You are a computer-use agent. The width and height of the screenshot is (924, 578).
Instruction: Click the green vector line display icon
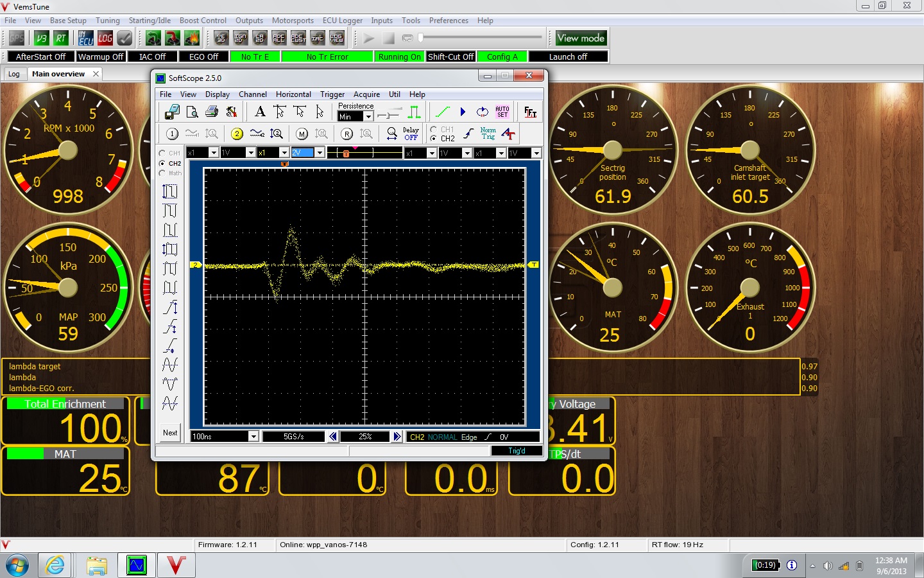coord(442,112)
